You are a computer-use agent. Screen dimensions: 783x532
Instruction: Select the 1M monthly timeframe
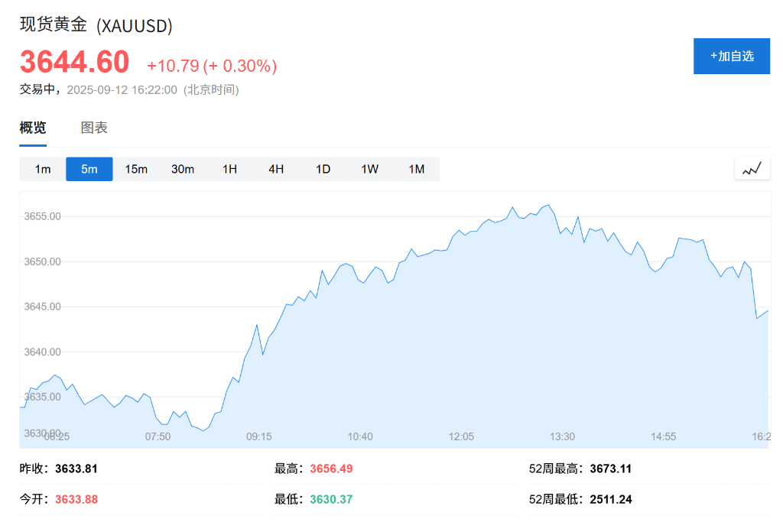(417, 169)
